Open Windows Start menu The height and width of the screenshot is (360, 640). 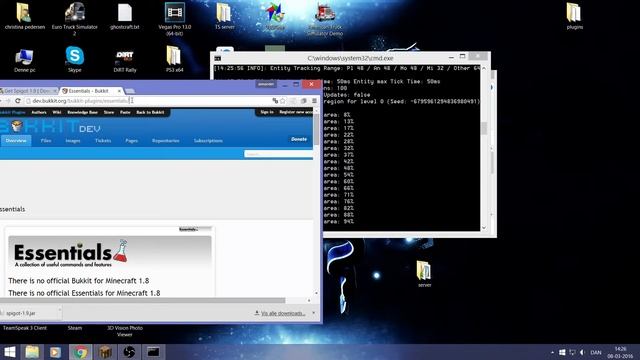[x=10, y=352]
